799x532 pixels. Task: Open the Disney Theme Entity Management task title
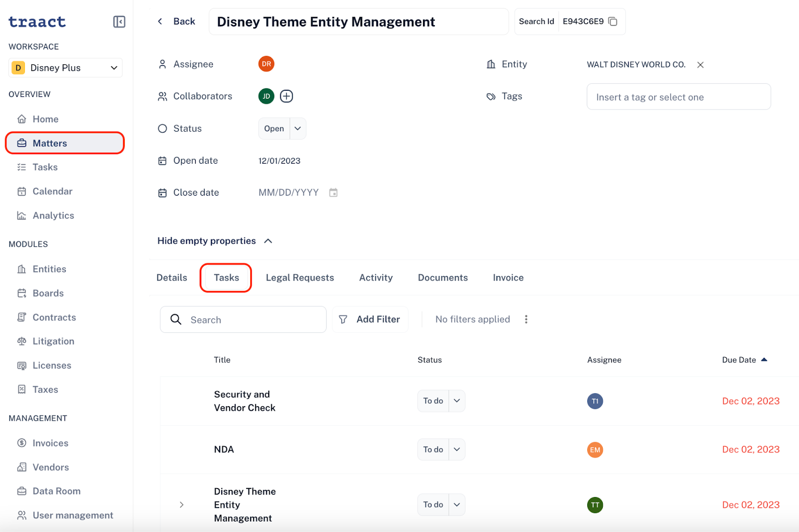[x=245, y=505]
